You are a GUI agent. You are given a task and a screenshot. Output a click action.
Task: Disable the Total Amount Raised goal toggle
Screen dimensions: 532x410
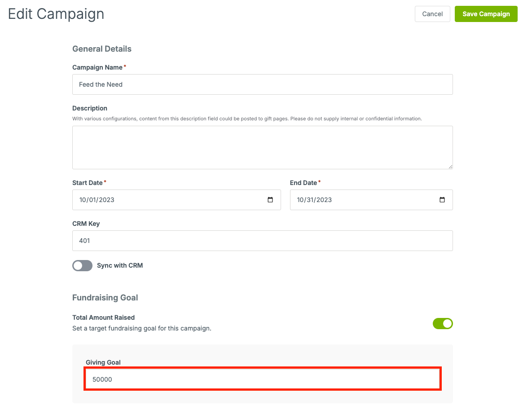[442, 323]
